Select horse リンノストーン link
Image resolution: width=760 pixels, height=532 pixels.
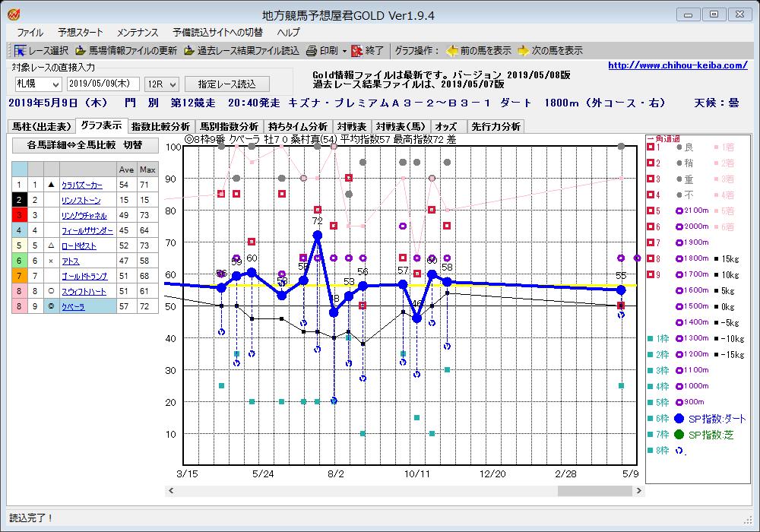[x=81, y=200]
